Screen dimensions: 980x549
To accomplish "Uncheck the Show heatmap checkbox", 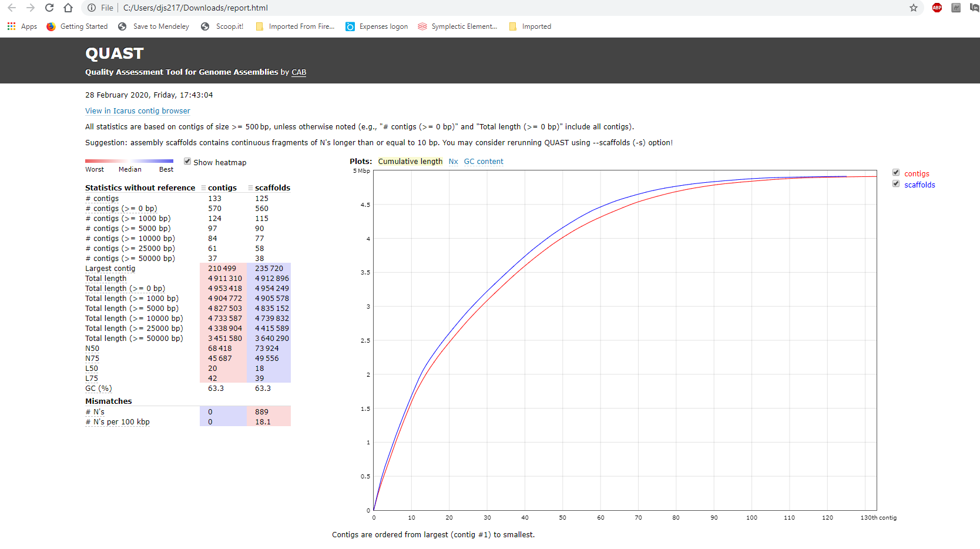I will (x=187, y=162).
